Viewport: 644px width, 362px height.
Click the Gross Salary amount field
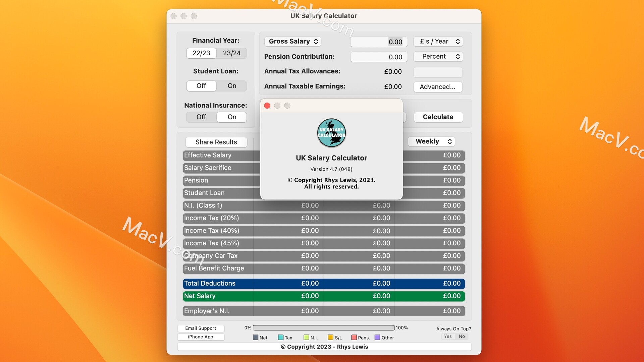click(379, 42)
